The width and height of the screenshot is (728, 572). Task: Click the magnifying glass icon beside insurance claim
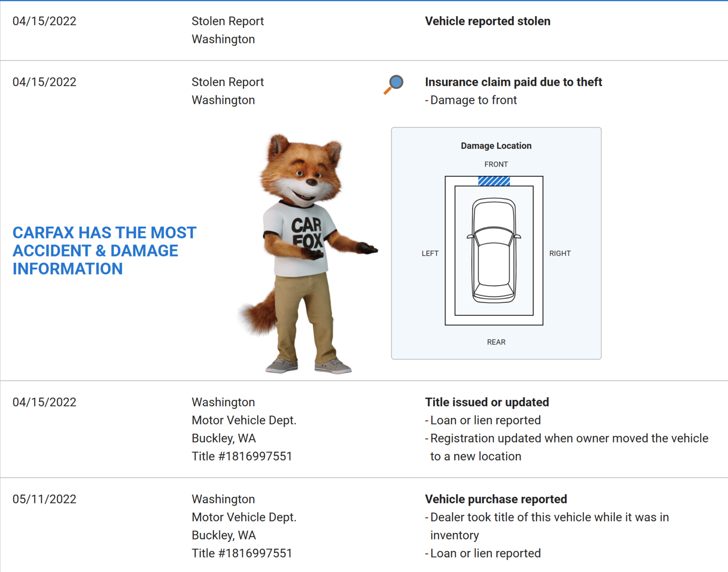tap(394, 84)
